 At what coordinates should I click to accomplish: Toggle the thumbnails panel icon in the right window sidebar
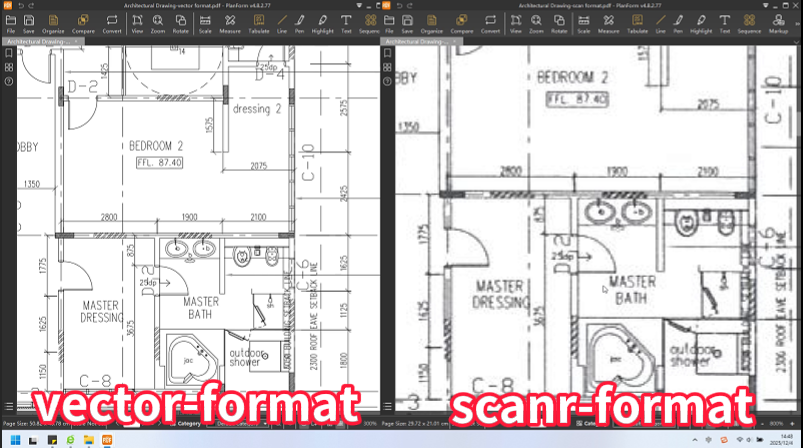pos(388,68)
